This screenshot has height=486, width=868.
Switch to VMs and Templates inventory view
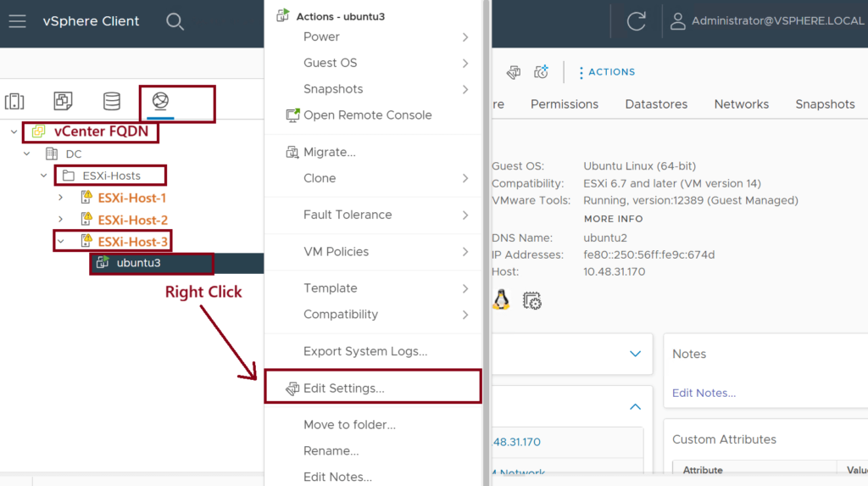(x=63, y=101)
